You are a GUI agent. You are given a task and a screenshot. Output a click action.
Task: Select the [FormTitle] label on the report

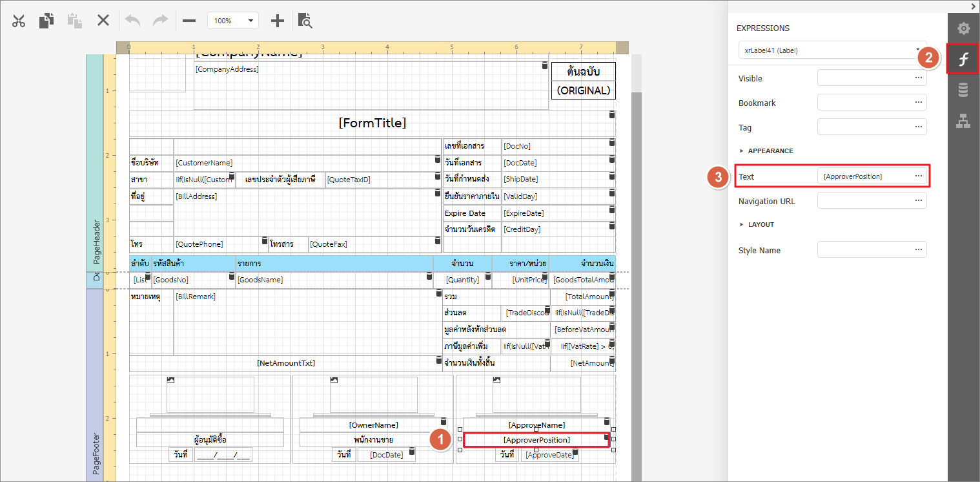pyautogui.click(x=372, y=123)
